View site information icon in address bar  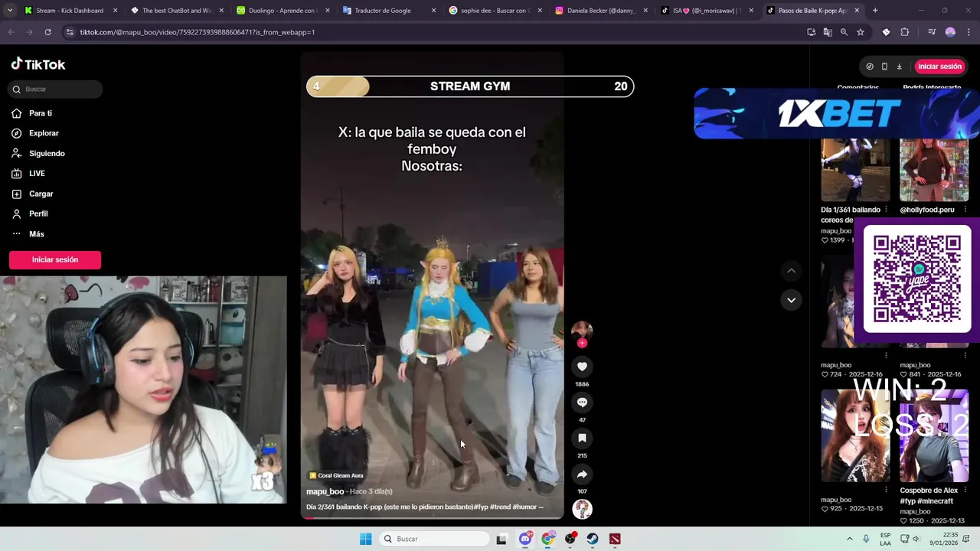point(70,32)
